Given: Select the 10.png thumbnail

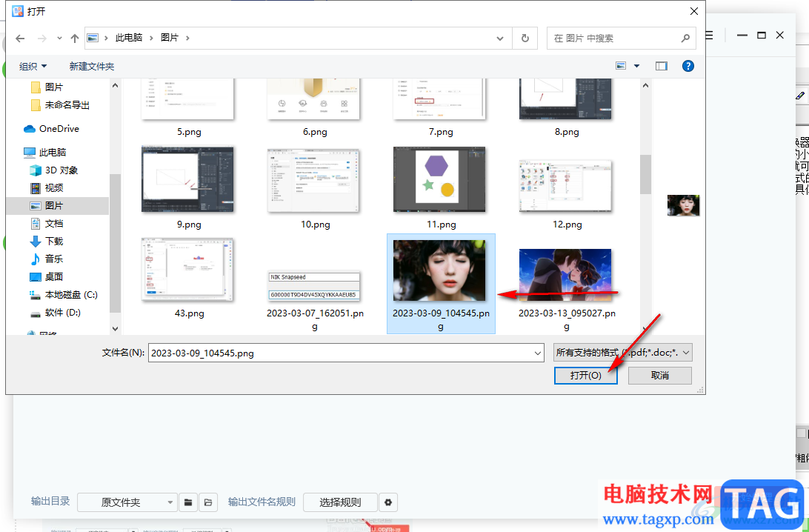Looking at the screenshot, I should 313,180.
